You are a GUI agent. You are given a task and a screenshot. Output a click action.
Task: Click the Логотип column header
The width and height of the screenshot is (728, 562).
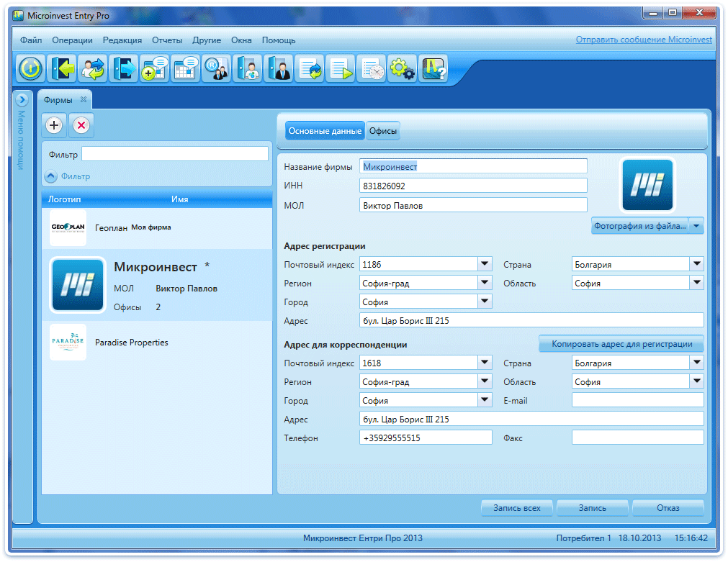click(x=65, y=199)
